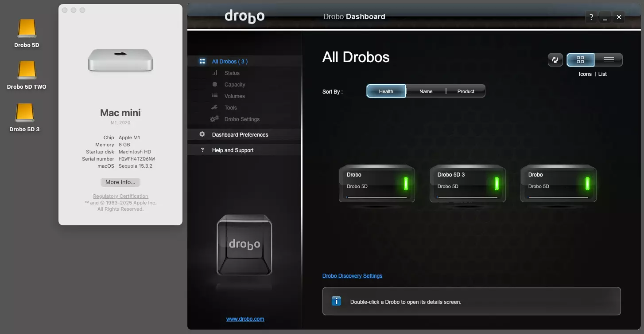Click green health light on Drobo 5D 3 card
This screenshot has height=334, width=644.
pyautogui.click(x=497, y=184)
